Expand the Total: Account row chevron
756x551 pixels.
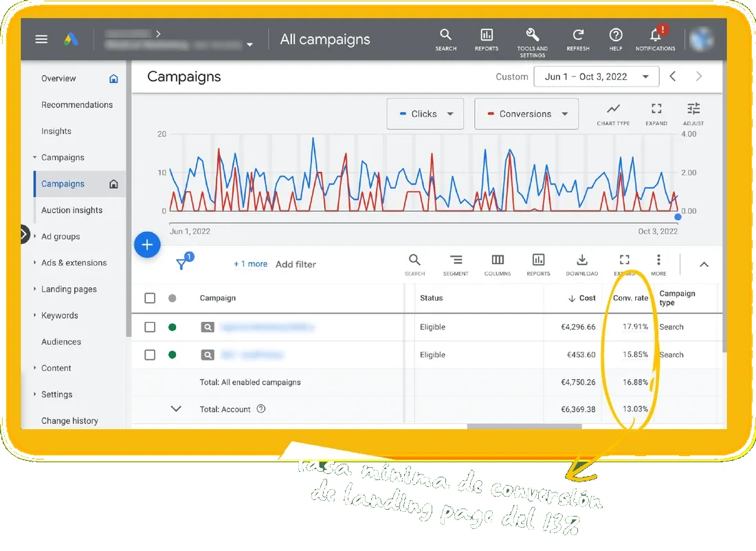pos(176,409)
